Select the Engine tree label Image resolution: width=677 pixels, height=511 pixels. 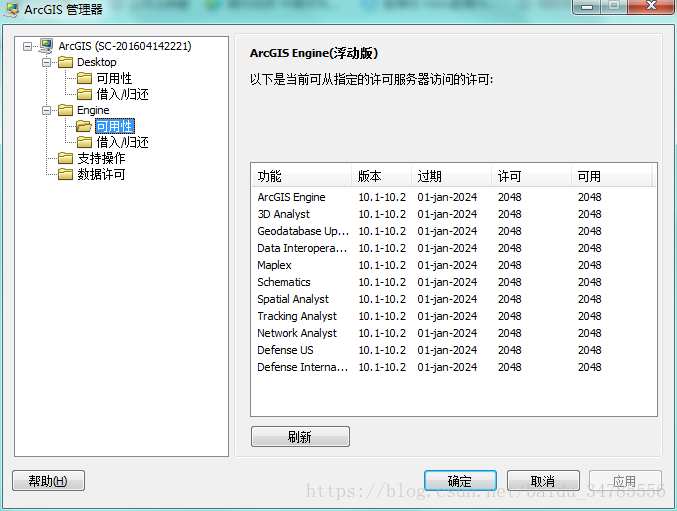93,110
